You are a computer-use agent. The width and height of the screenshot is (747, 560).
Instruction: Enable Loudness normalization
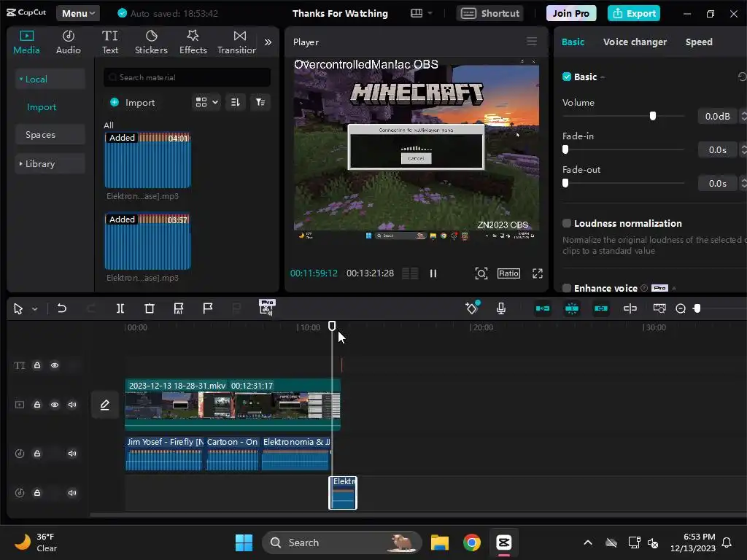(566, 223)
